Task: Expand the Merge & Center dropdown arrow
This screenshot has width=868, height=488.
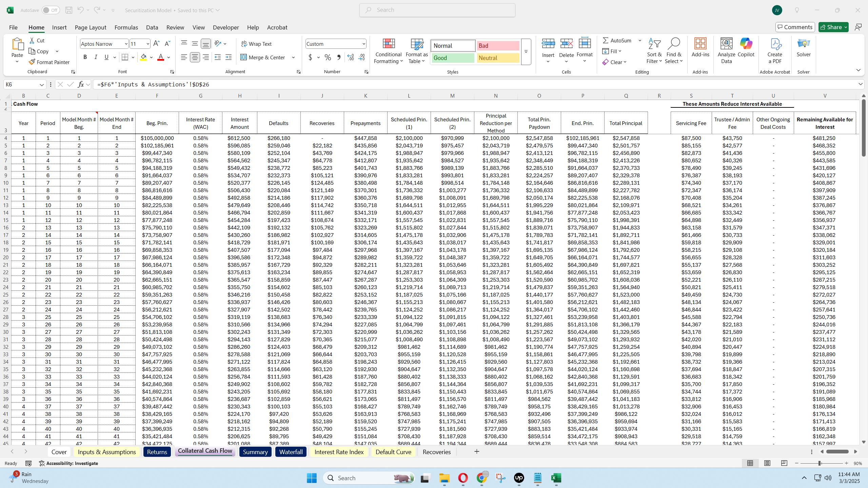Action: tap(293, 57)
